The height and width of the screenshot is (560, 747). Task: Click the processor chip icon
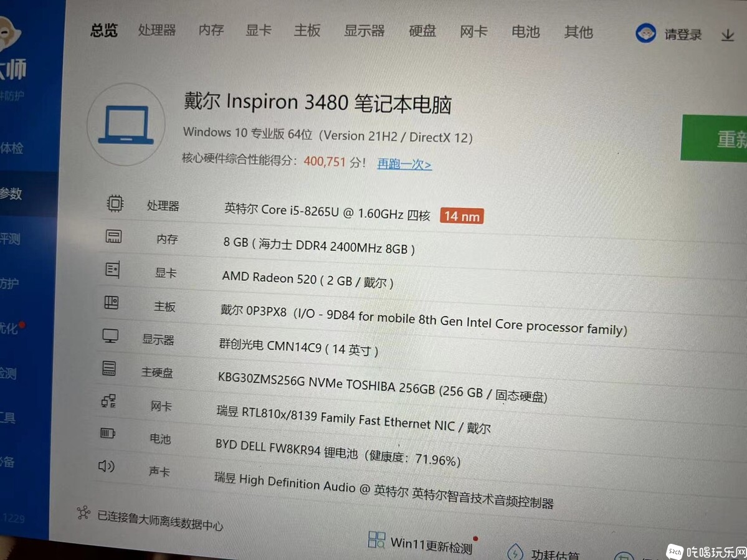(x=115, y=203)
